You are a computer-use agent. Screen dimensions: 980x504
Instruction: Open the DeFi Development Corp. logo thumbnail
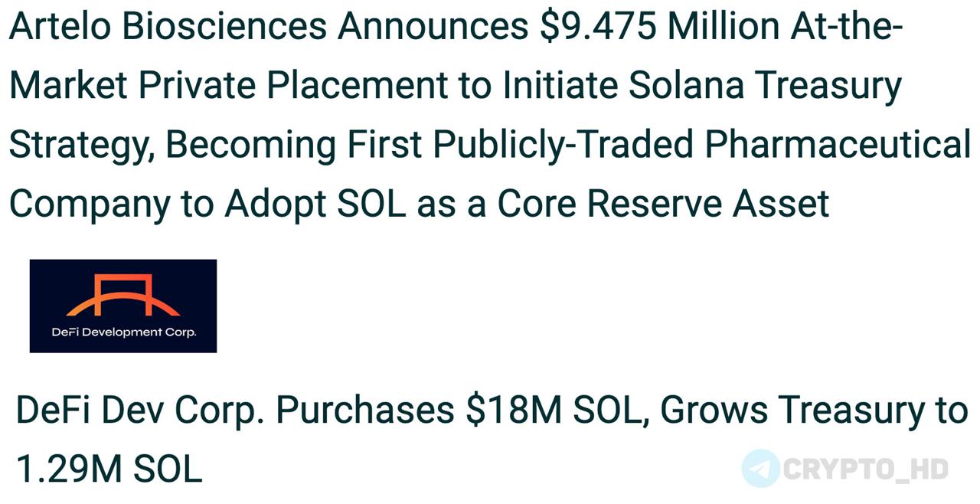pyautogui.click(x=123, y=306)
